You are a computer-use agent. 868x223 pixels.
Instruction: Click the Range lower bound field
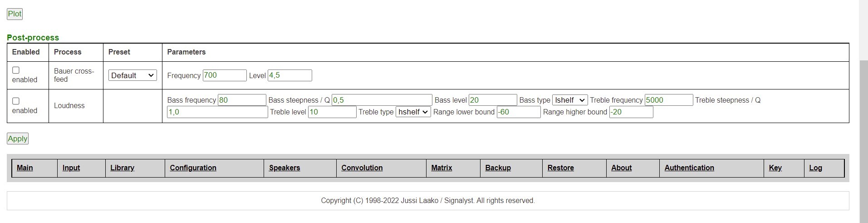(518, 112)
